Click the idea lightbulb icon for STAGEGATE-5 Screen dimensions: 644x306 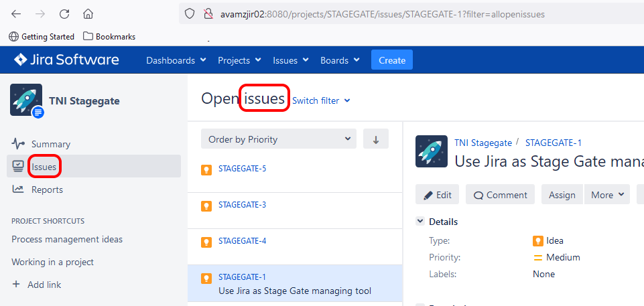pyautogui.click(x=206, y=170)
